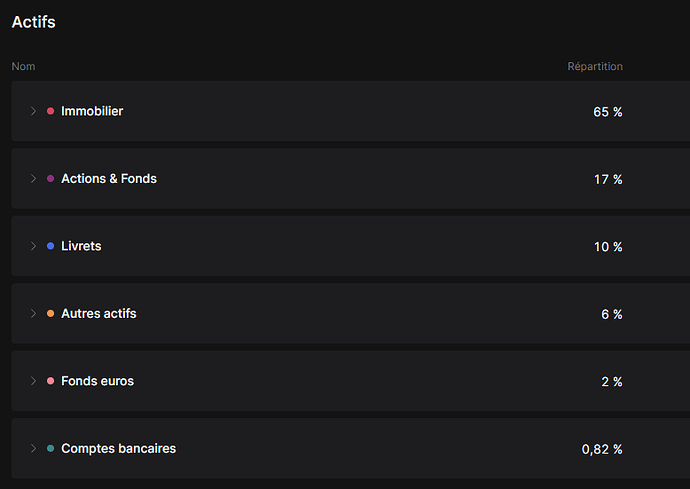Image resolution: width=690 pixels, height=489 pixels.
Task: Click the blue dot beside Livrets
Action: pos(50,246)
